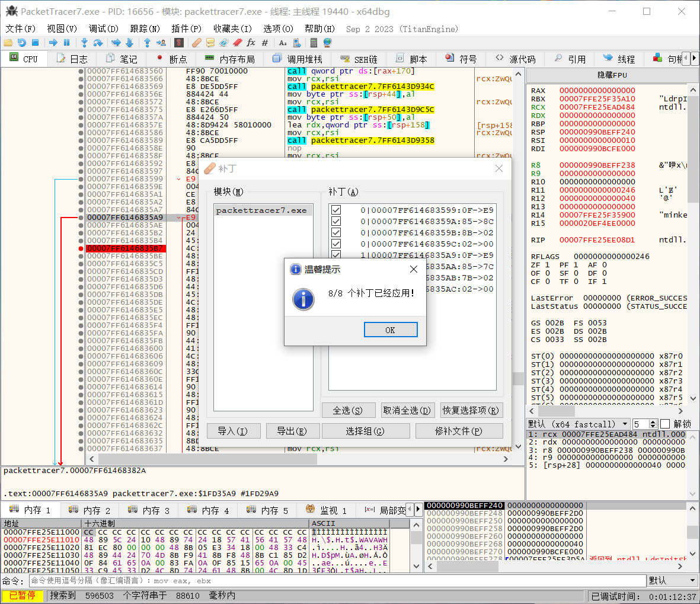The height and width of the screenshot is (604, 700).
Task: Click the trace into icon
Action: point(116,43)
